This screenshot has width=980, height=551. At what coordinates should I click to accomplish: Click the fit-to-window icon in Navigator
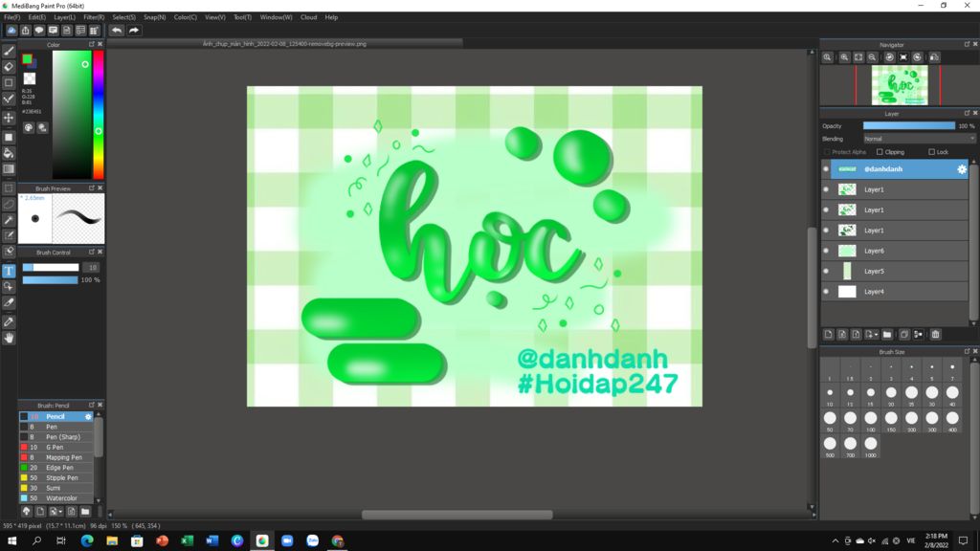[x=858, y=56]
